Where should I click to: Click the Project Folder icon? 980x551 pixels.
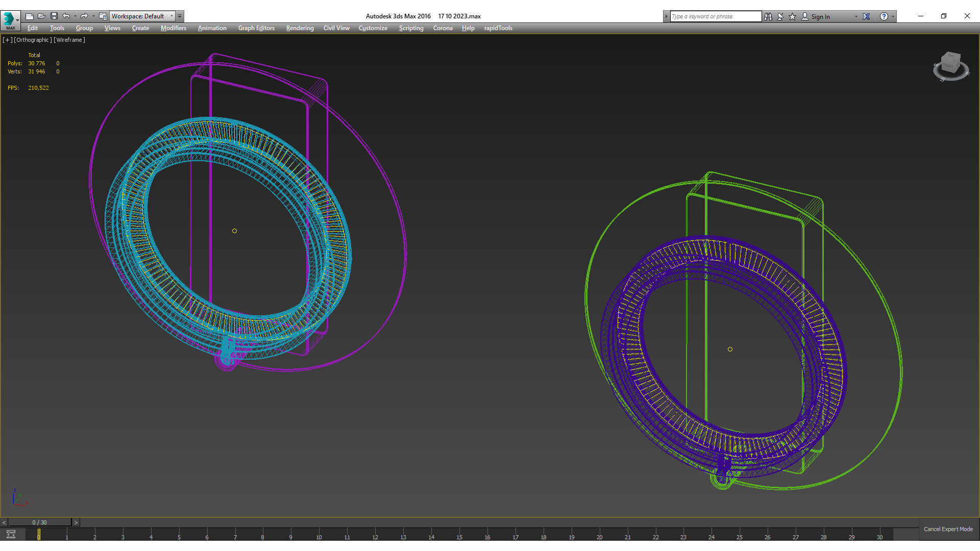pos(103,16)
